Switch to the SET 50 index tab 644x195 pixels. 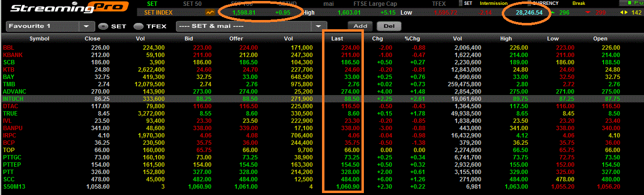[x=192, y=3]
